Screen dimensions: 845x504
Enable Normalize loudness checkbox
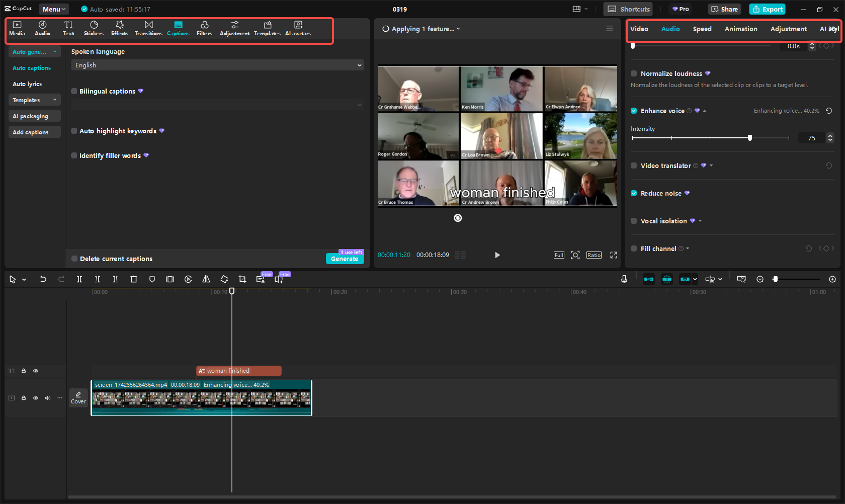(634, 73)
